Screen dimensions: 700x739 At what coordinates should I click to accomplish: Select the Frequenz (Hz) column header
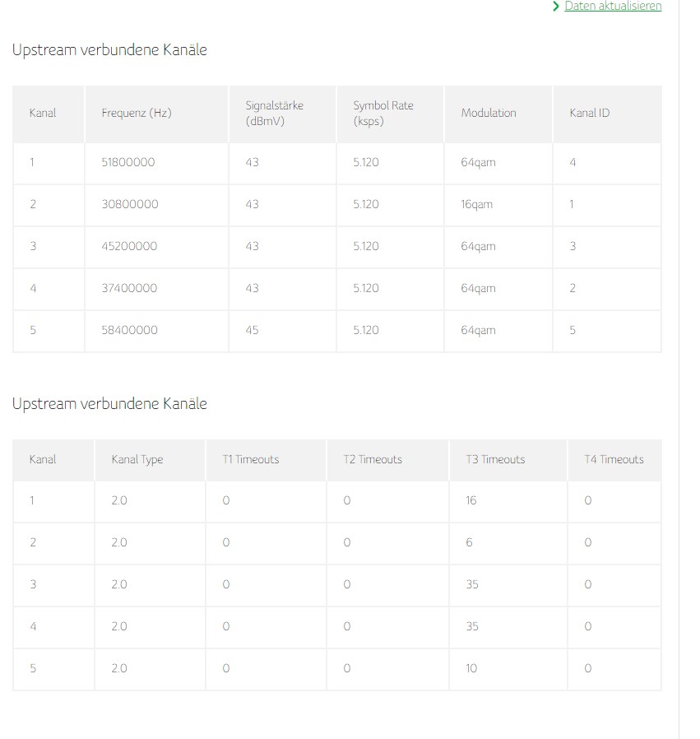[137, 113]
